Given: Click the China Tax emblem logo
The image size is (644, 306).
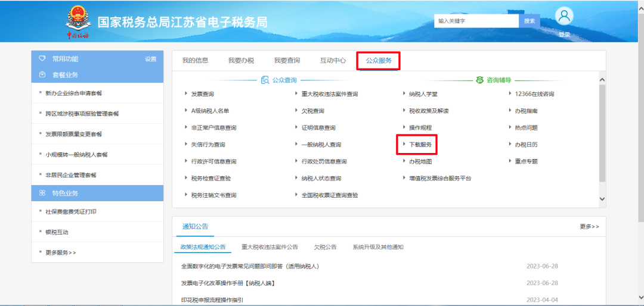Looking at the screenshot, I should point(78,23).
